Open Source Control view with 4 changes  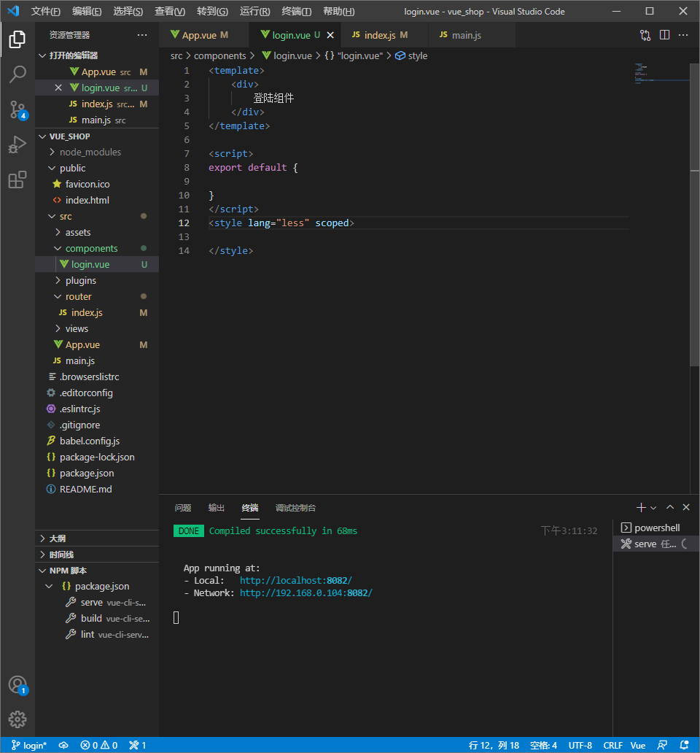[17, 109]
